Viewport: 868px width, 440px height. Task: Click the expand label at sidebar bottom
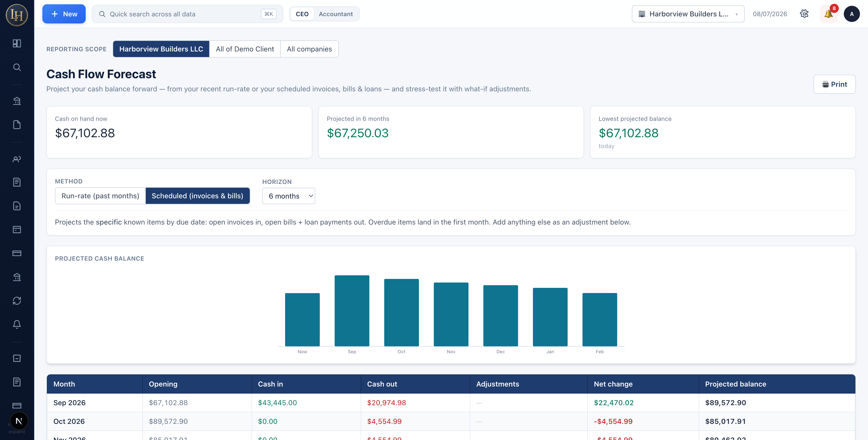click(x=17, y=432)
